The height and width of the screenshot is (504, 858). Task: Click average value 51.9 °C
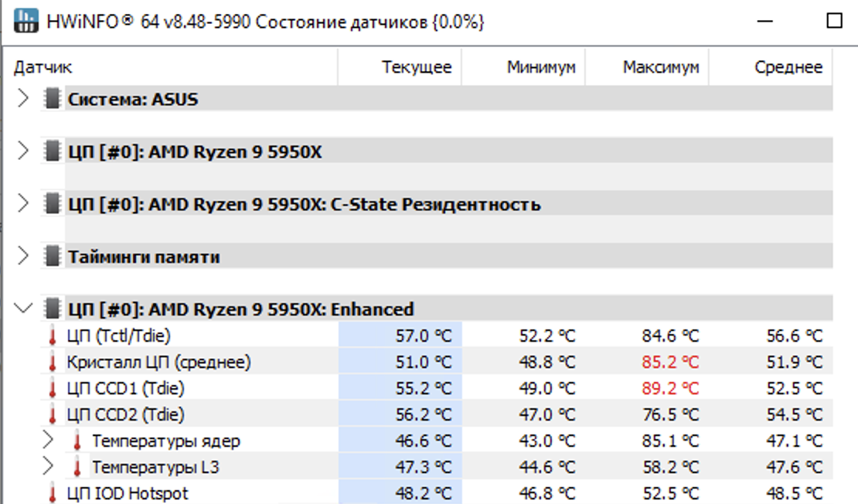pos(795,362)
